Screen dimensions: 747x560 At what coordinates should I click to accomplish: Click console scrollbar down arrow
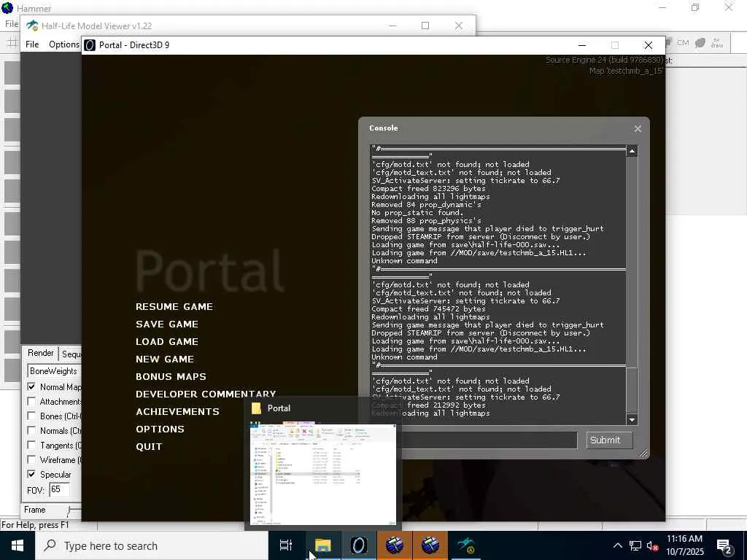pos(632,419)
